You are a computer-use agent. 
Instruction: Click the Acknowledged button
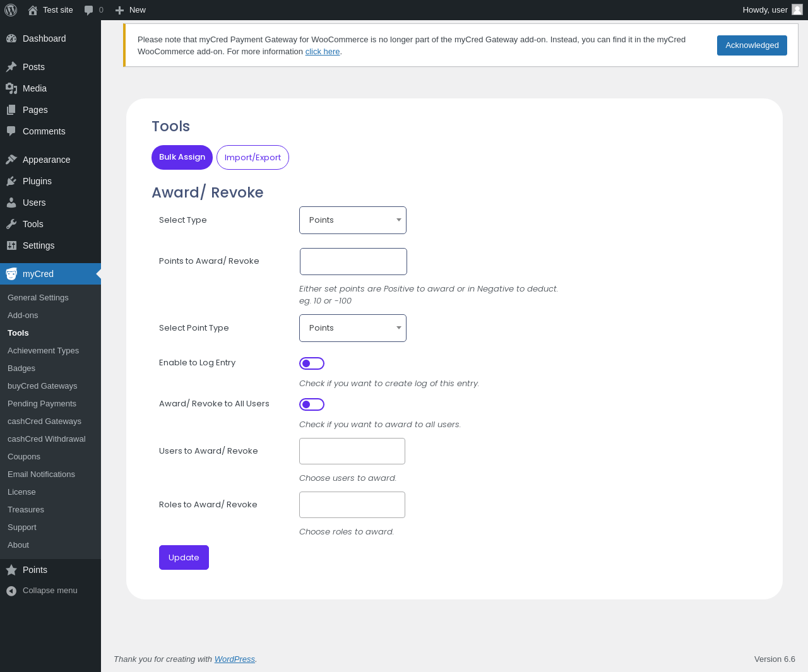coord(752,45)
